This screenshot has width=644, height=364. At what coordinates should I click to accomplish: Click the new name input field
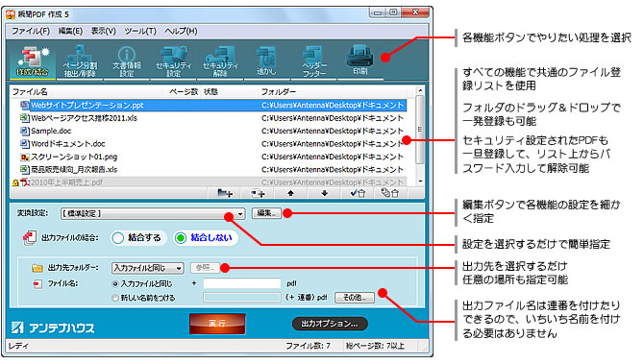pyautogui.click(x=242, y=298)
